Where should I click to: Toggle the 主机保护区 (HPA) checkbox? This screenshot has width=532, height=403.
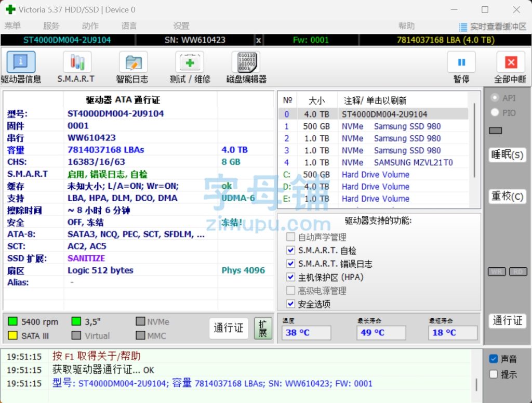pyautogui.click(x=290, y=277)
